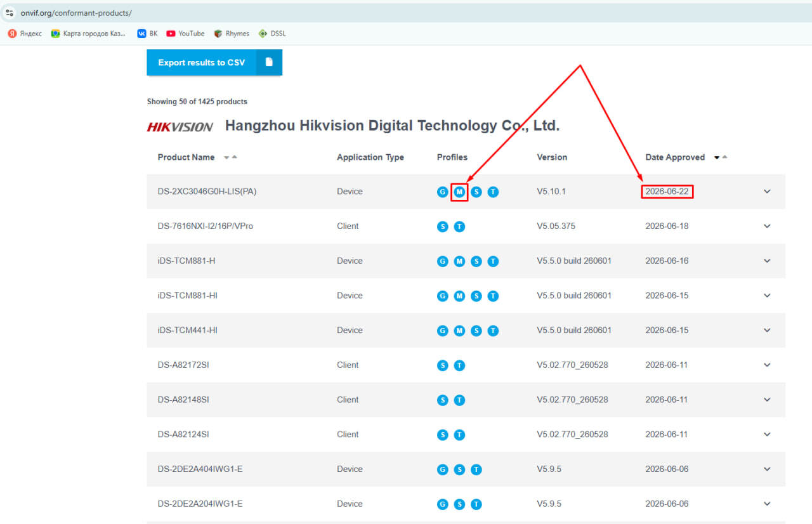Click the DS-A82148SI product name
This screenshot has width=812, height=524.
click(183, 400)
